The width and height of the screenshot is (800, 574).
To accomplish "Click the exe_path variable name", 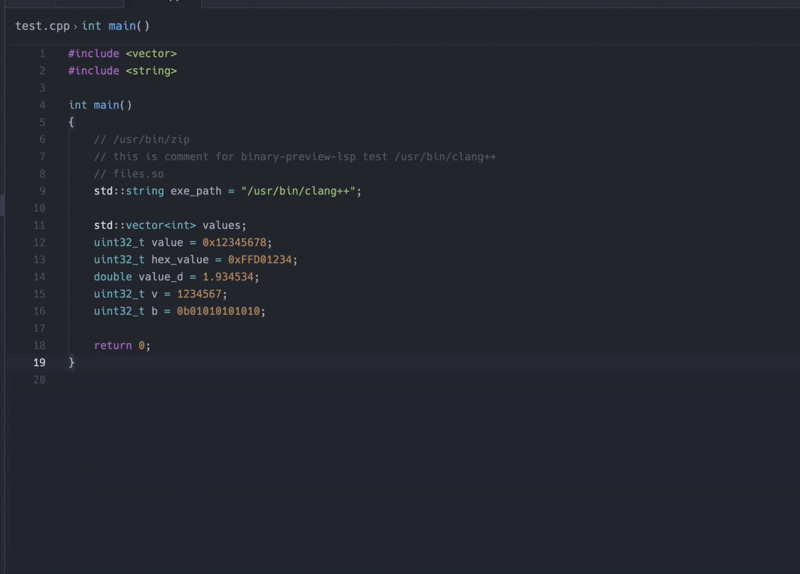I will (x=196, y=191).
